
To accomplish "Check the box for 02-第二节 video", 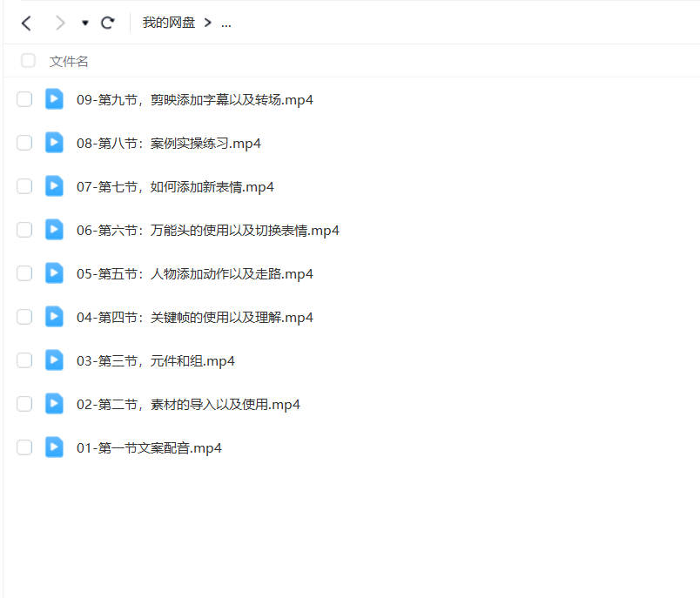I will pyautogui.click(x=24, y=404).
